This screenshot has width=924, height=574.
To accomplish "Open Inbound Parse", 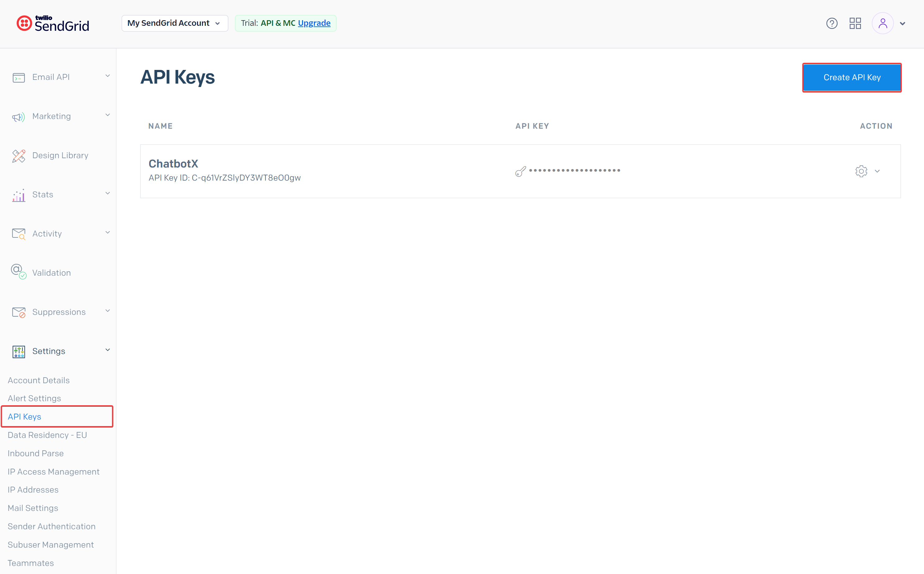I will [36, 453].
